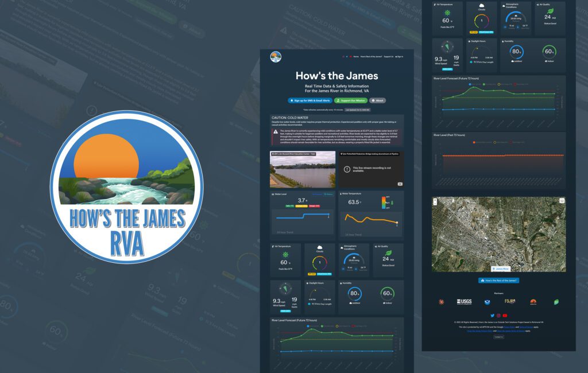588x373 pixels.
Task: Click the FOJR partner logo
Action: point(509,302)
